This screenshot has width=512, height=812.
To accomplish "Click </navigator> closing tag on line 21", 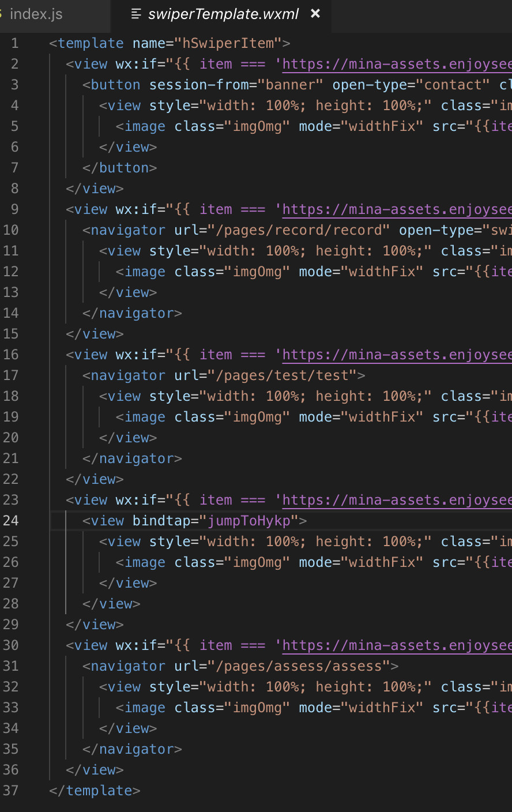I will [133, 458].
